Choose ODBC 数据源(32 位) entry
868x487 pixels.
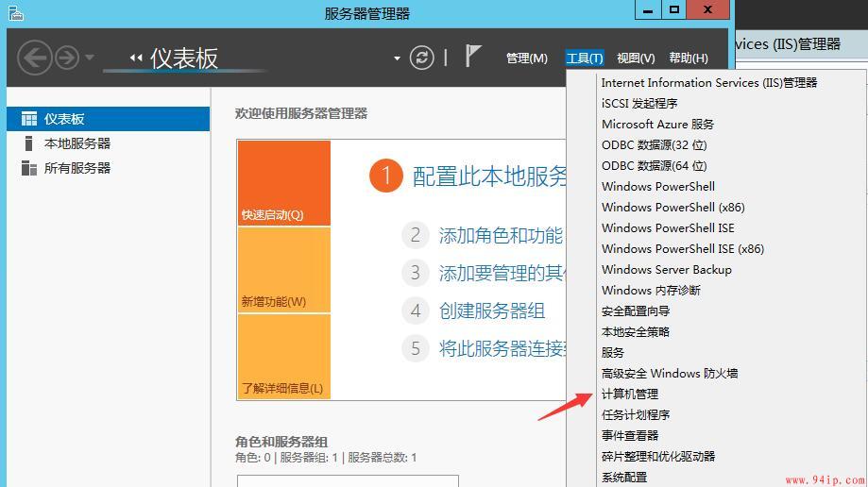[654, 145]
